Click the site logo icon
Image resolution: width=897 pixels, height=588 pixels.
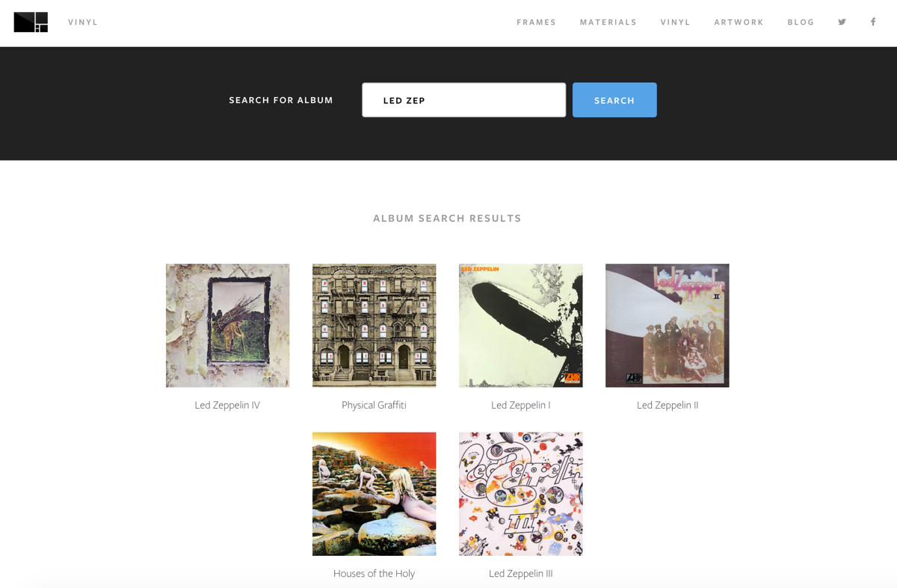pyautogui.click(x=31, y=22)
